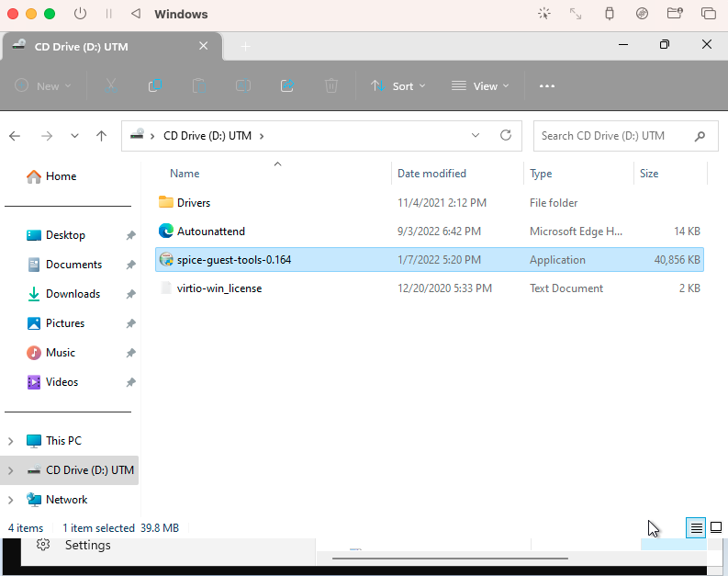Open the See more ellipsis menu
728x576 pixels.
click(x=547, y=86)
